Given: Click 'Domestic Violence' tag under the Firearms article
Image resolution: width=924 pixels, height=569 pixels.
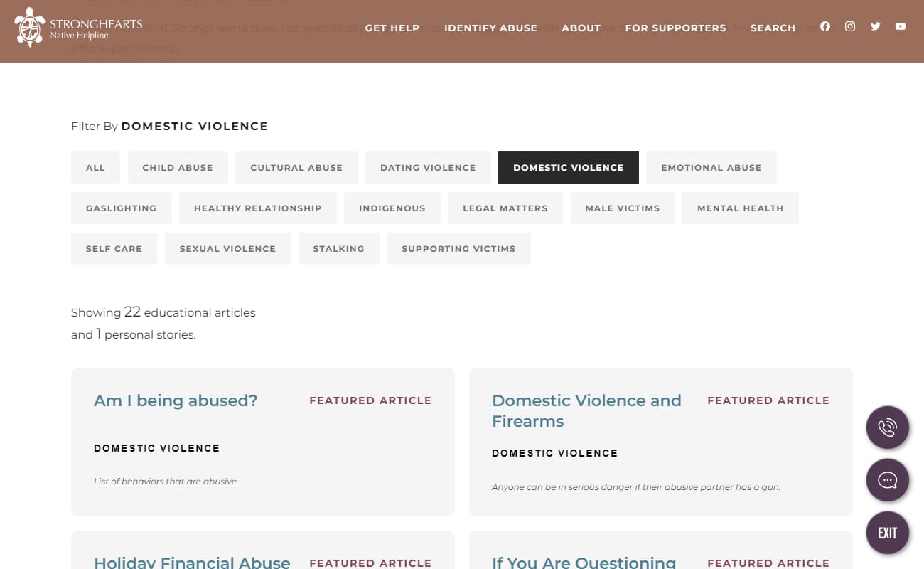Looking at the screenshot, I should [x=555, y=453].
